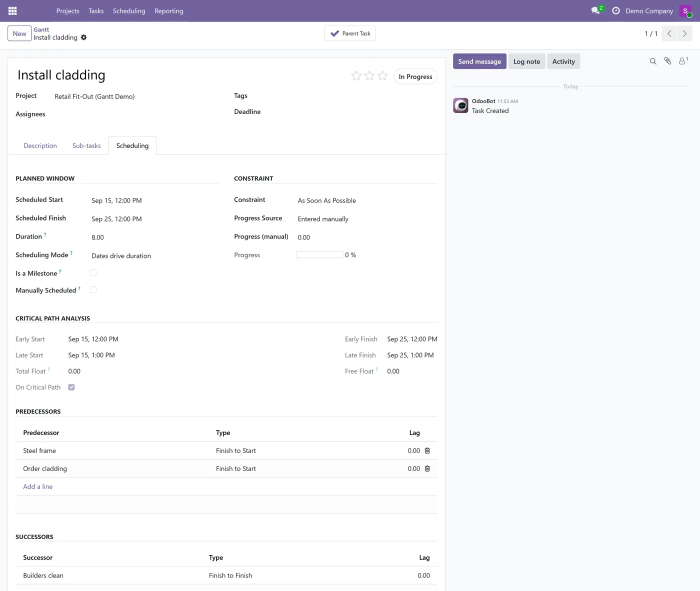
Task: Delete Order cladding predecessor row
Action: point(427,468)
